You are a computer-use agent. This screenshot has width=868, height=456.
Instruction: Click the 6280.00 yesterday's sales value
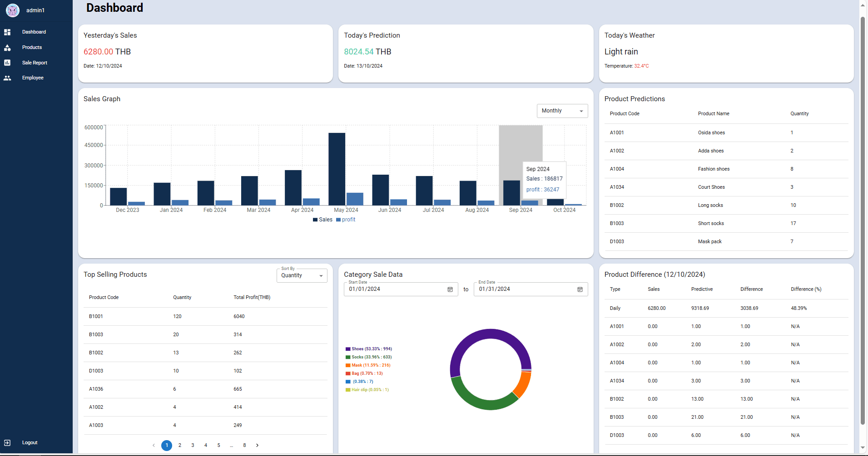click(x=98, y=52)
